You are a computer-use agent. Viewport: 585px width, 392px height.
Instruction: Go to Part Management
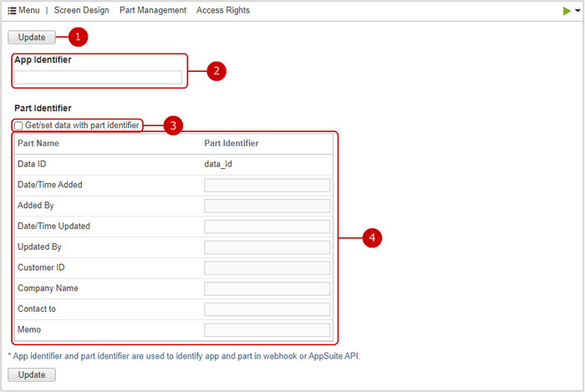coord(153,11)
